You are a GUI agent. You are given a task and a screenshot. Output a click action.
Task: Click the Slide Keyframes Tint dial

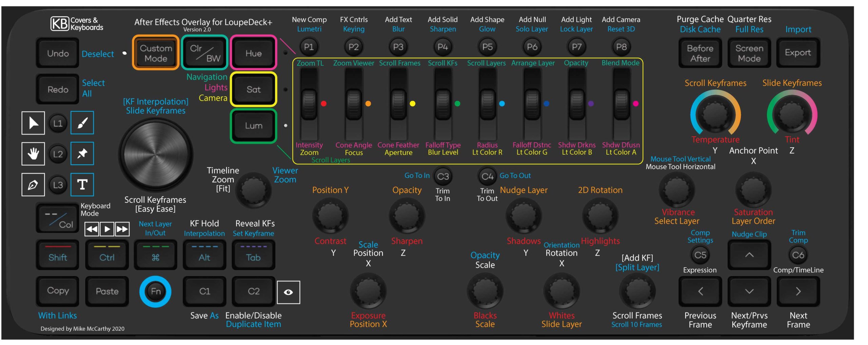click(792, 114)
